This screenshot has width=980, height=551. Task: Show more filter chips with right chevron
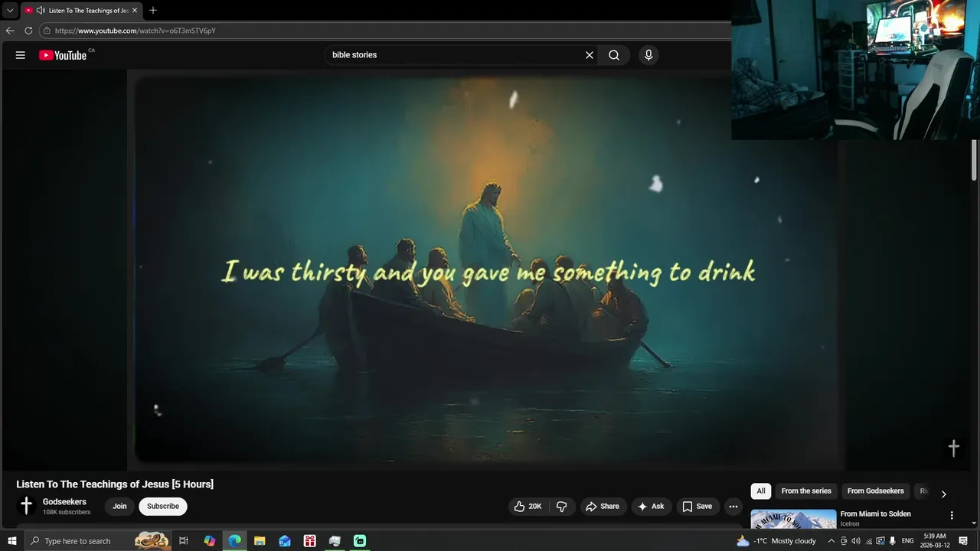943,494
